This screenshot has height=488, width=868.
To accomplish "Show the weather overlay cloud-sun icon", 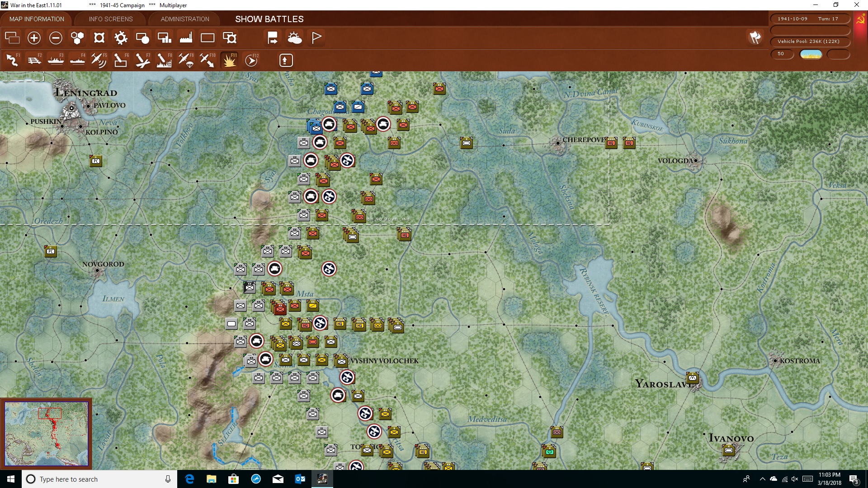I will (295, 38).
